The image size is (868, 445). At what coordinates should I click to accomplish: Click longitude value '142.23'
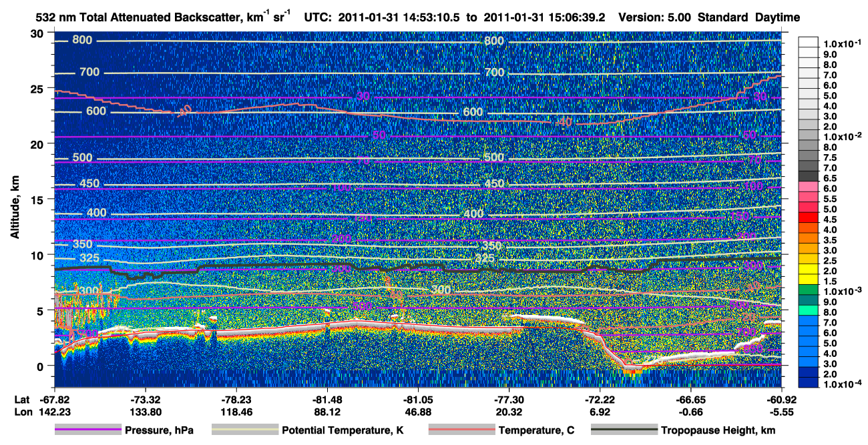tap(54, 412)
